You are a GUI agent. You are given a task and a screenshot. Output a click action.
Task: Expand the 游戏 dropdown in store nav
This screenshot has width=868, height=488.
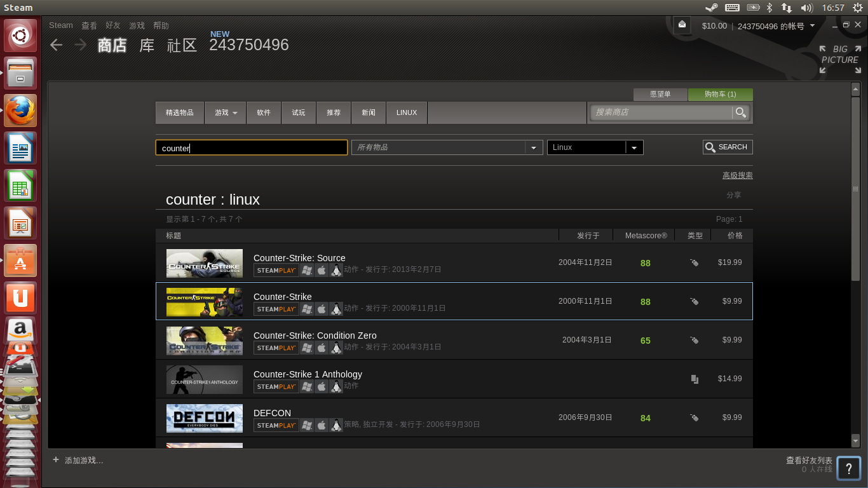(x=226, y=112)
